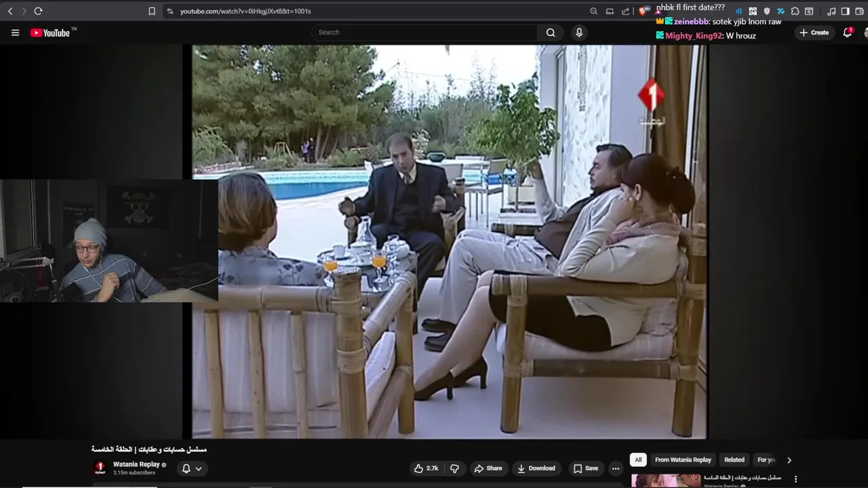Open the subscription notification bell dropdown
The image size is (868, 488).
click(x=192, y=468)
